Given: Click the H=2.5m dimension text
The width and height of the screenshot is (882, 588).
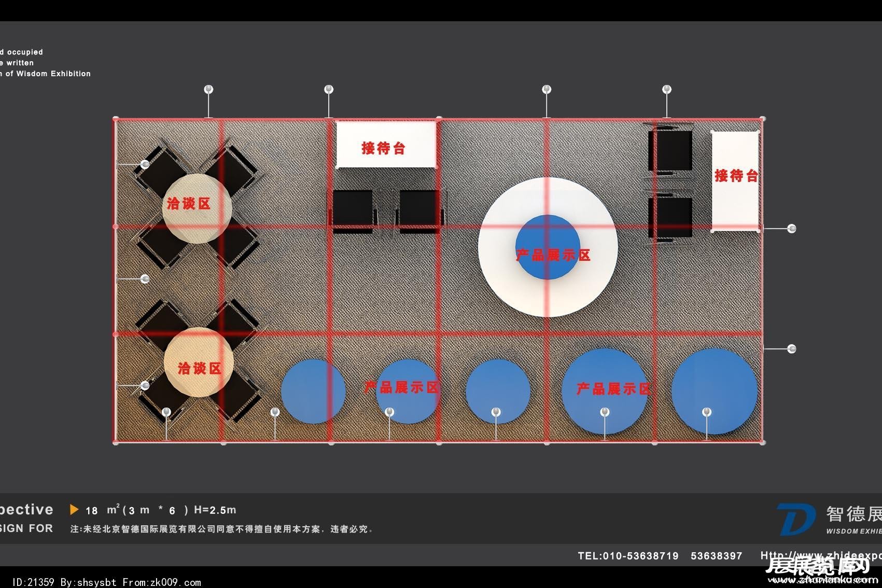Looking at the screenshot, I should (x=215, y=510).
